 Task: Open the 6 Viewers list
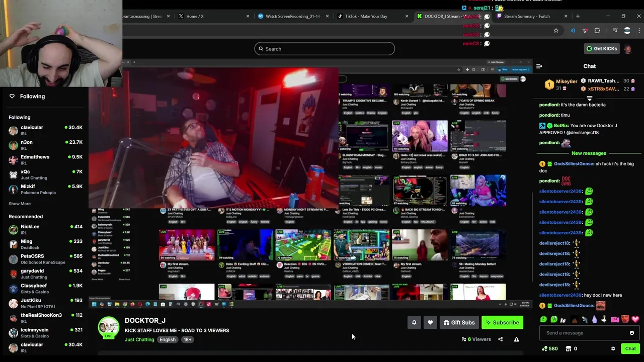[476, 339]
